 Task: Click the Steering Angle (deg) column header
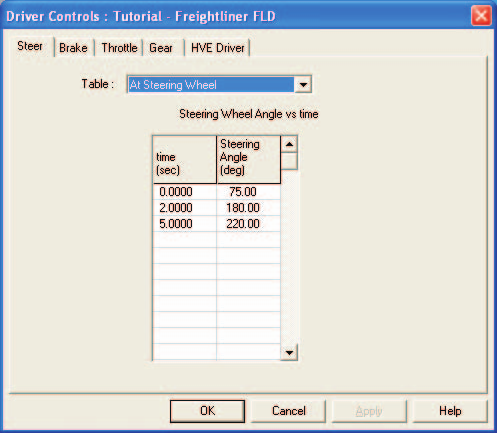[x=249, y=160]
